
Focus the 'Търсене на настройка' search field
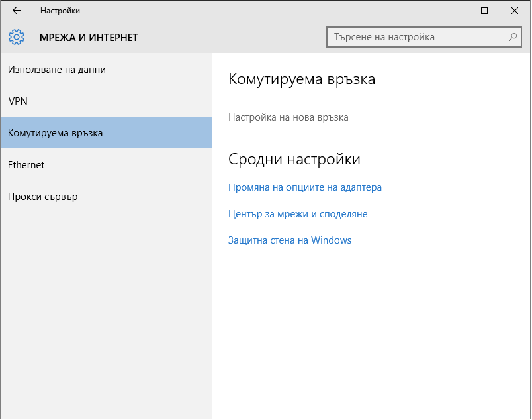423,37
